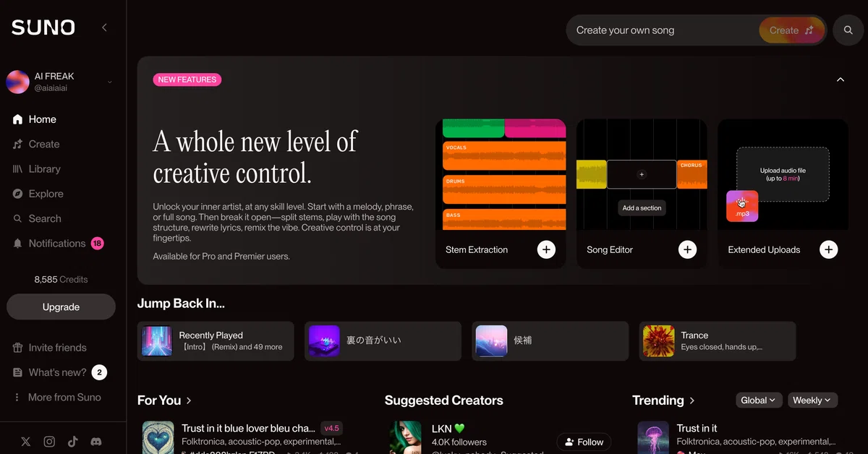Click the DRUMS stem track
The height and width of the screenshot is (454, 868).
[x=504, y=189]
